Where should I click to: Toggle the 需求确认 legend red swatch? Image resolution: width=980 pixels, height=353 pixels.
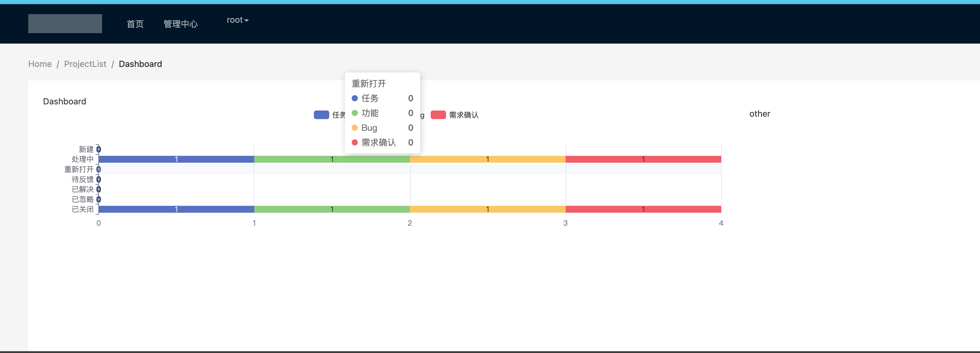438,115
